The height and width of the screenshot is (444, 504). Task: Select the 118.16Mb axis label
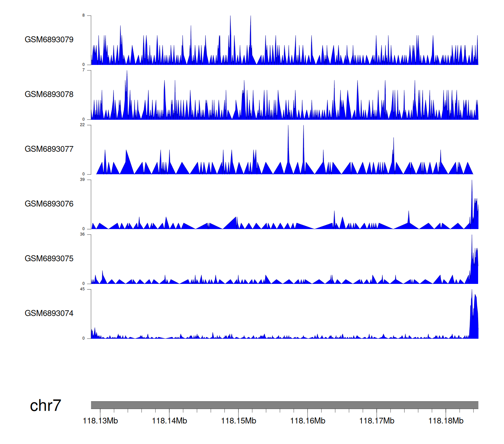307,421
